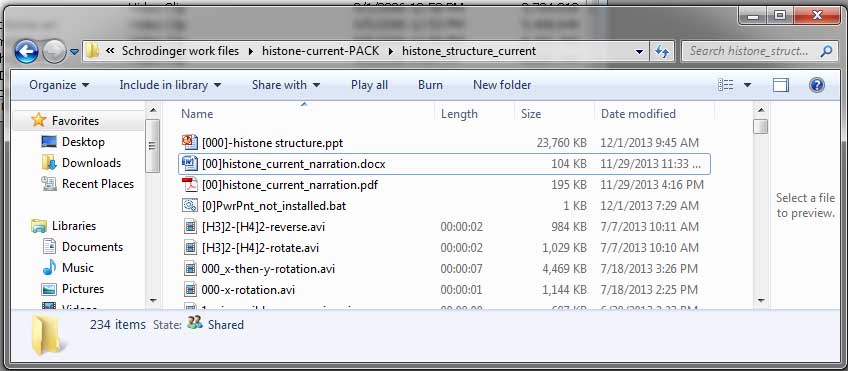This screenshot has width=848, height=371.
Task: Click the large folder icon in details pane
Action: coord(49,336)
